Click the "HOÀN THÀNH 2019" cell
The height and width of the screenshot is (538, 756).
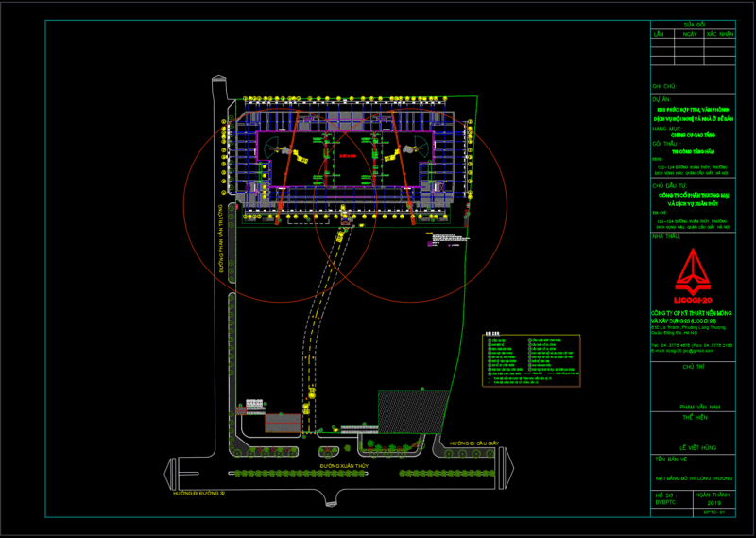tap(714, 498)
